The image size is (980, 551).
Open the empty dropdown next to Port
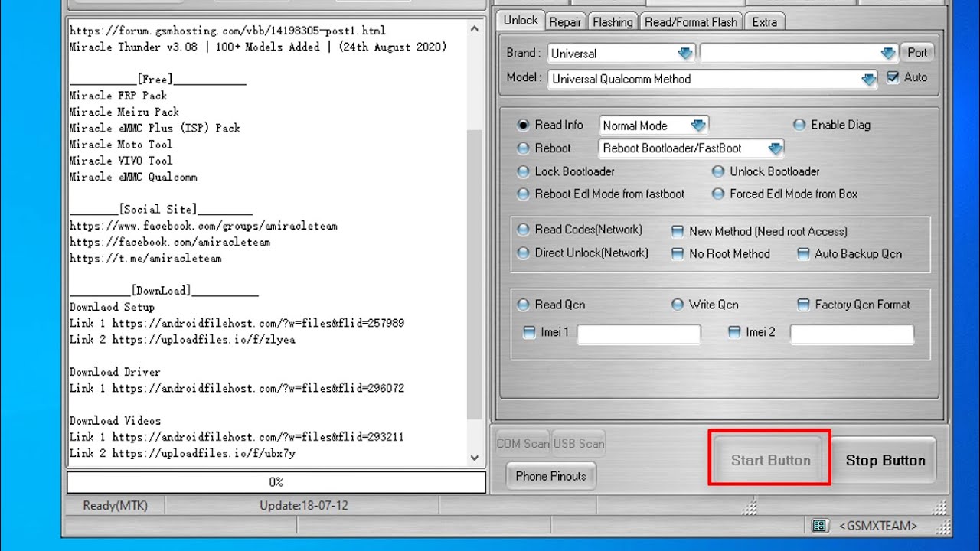pyautogui.click(x=798, y=53)
